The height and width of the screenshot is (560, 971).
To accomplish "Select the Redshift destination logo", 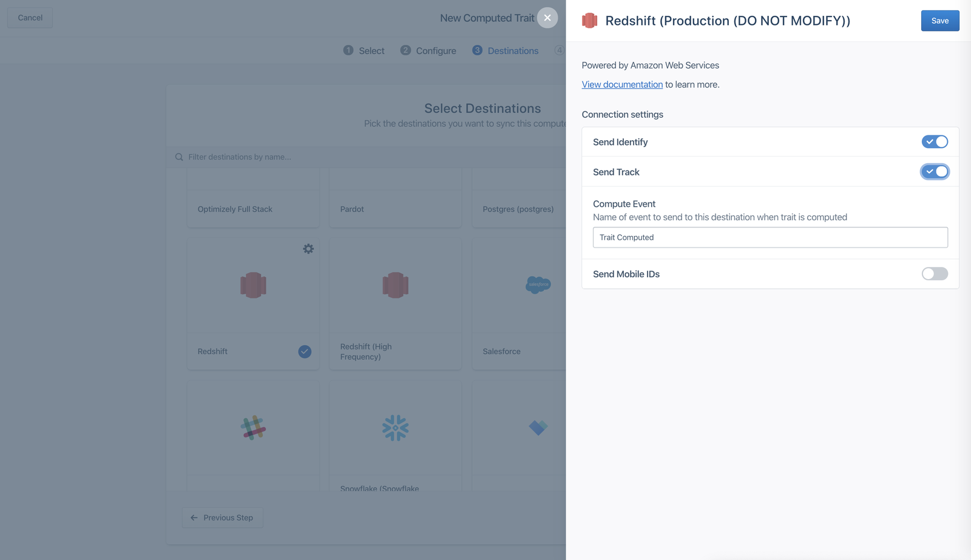I will (253, 285).
